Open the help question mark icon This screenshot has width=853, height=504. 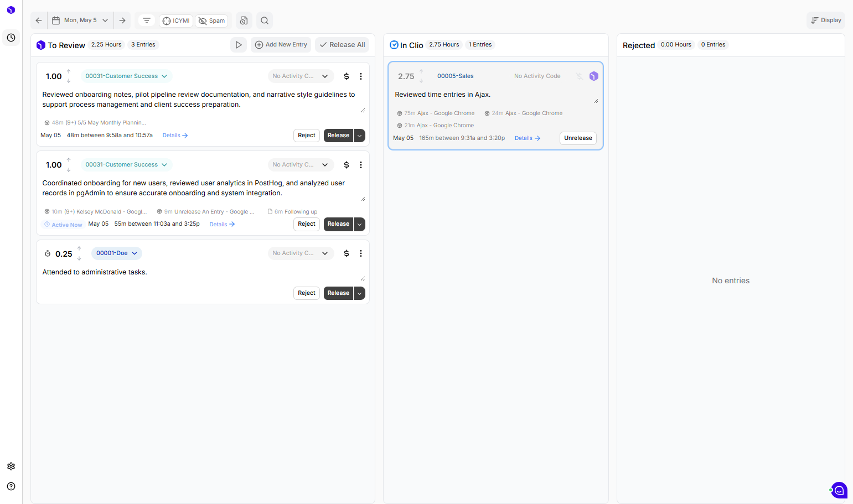pyautogui.click(x=11, y=486)
